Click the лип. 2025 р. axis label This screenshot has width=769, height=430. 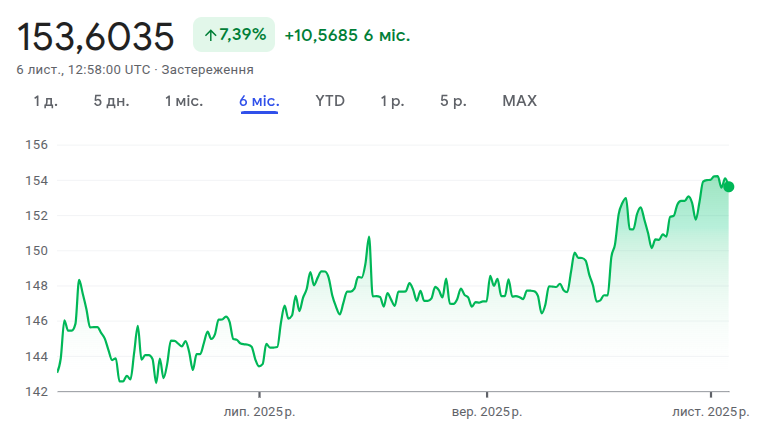tap(259, 413)
